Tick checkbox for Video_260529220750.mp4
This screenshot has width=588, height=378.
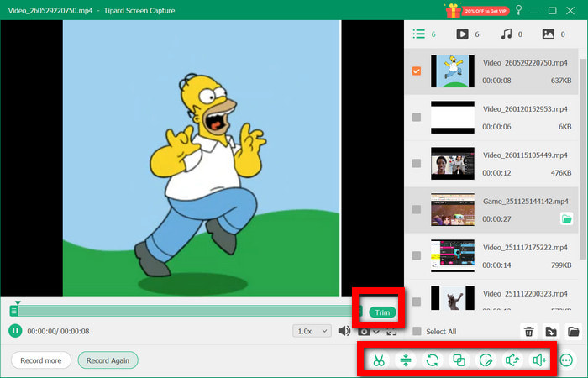(417, 71)
